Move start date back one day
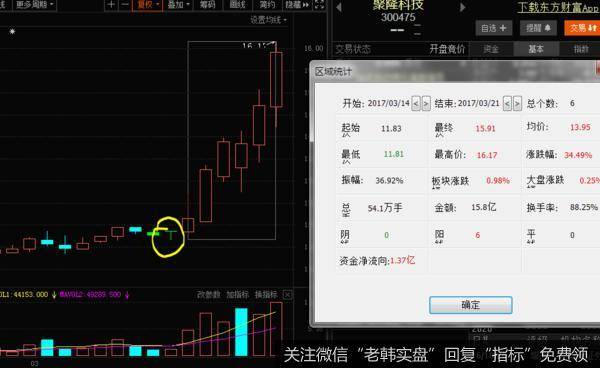Viewport: 600px width, 368px height. click(416, 103)
